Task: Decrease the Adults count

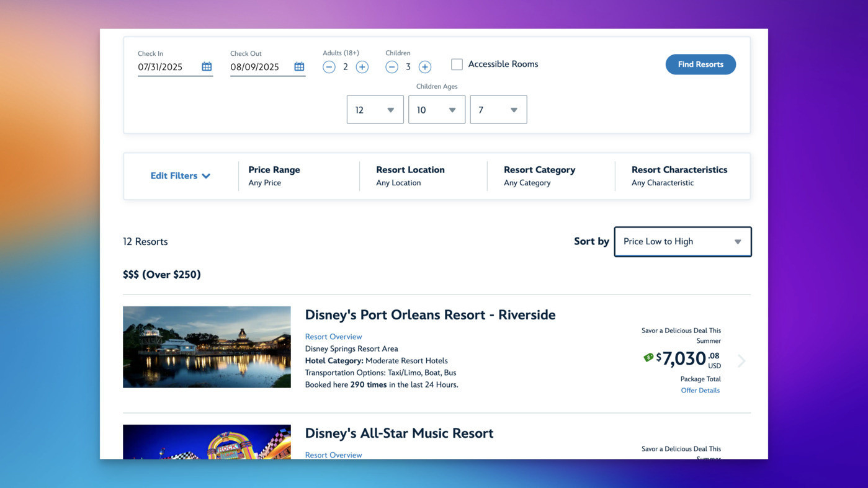Action: pyautogui.click(x=329, y=67)
